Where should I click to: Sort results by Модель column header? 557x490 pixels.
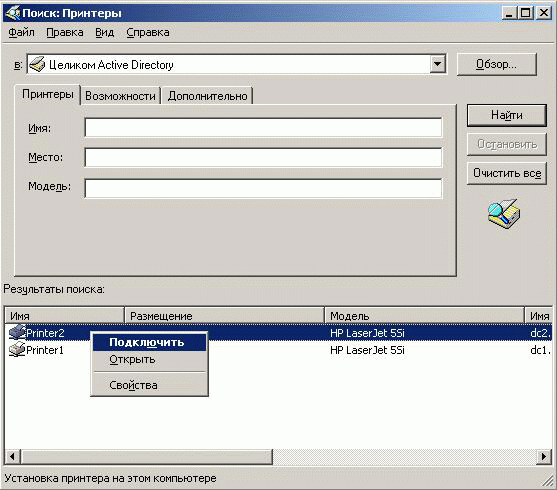click(x=425, y=316)
